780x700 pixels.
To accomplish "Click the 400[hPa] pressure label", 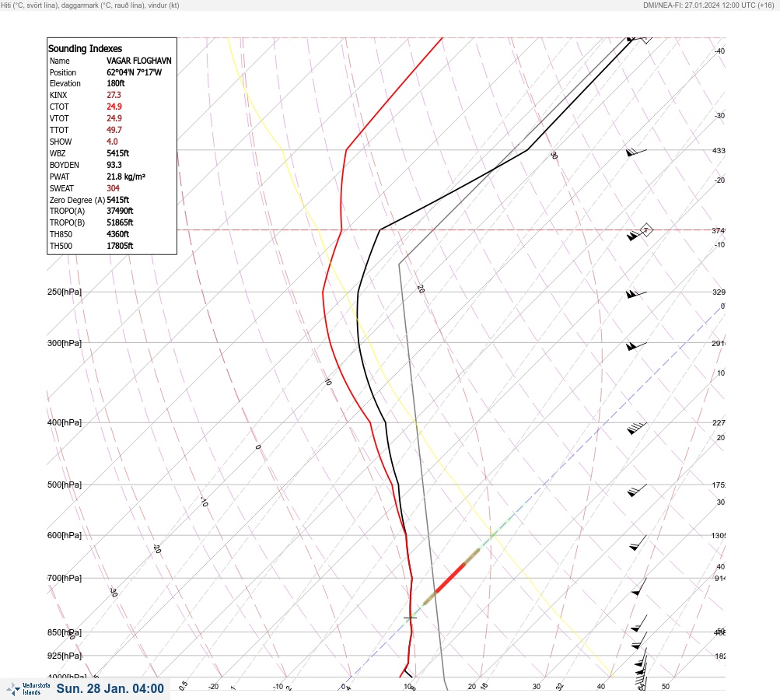I will pyautogui.click(x=65, y=422).
